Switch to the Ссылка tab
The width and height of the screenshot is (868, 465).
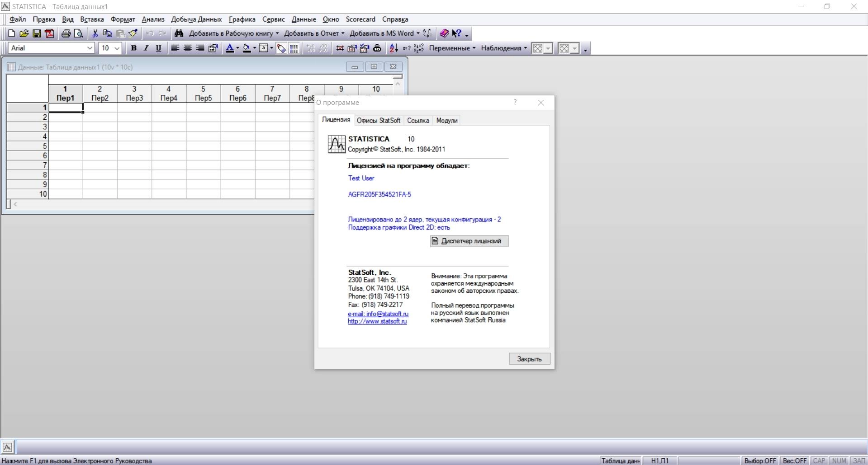pos(418,120)
